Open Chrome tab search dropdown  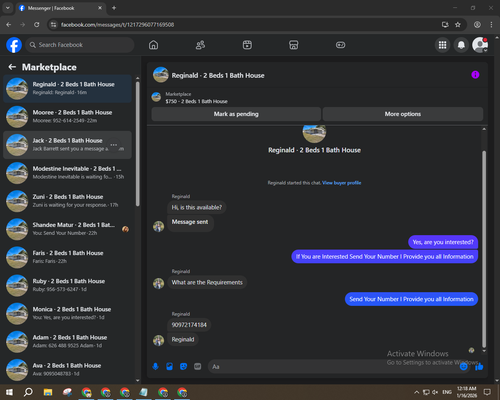[x=7, y=8]
